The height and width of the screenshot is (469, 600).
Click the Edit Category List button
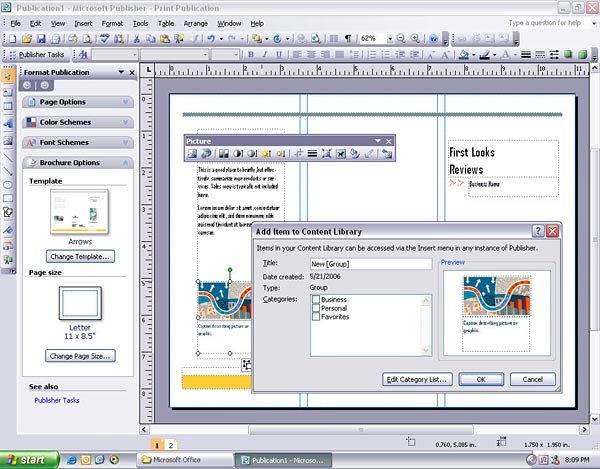pyautogui.click(x=417, y=379)
